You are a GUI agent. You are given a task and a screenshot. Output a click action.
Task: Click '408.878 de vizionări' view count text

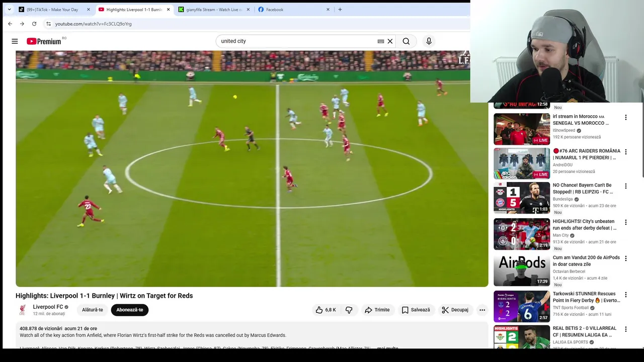pos(41,328)
